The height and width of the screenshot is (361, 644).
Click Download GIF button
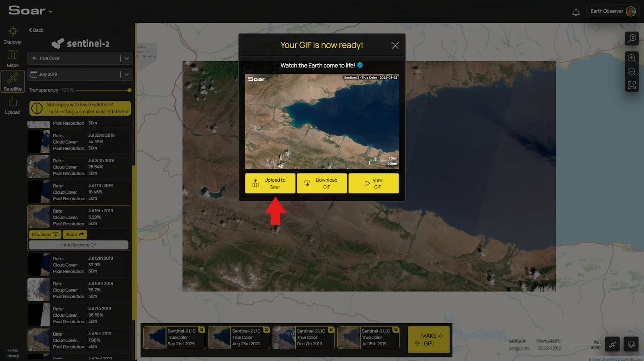322,183
